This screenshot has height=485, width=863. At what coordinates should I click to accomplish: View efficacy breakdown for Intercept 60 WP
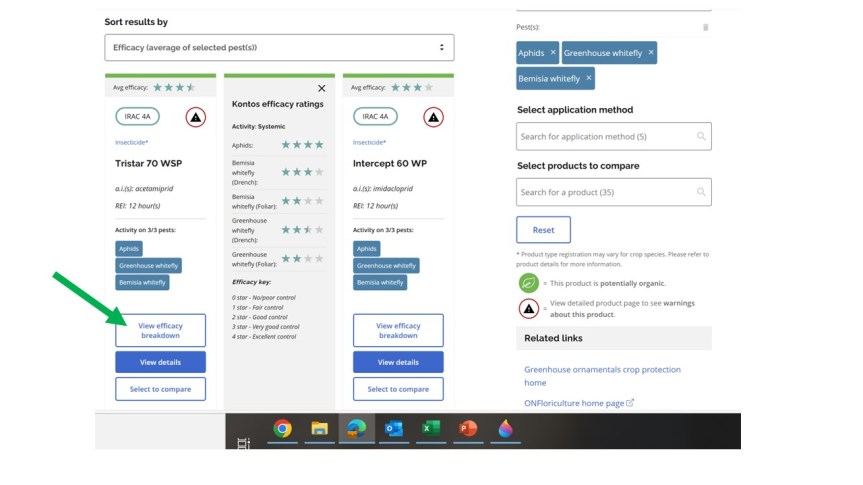click(398, 330)
